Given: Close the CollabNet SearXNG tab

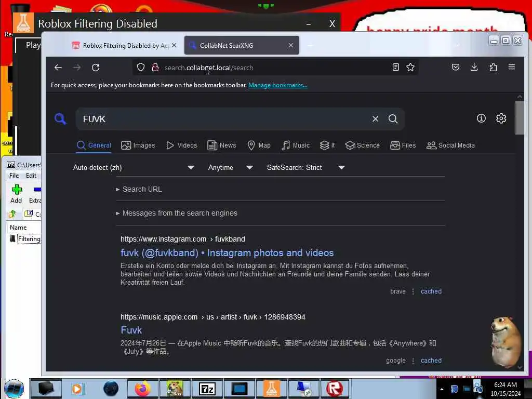Looking at the screenshot, I should coord(291,45).
